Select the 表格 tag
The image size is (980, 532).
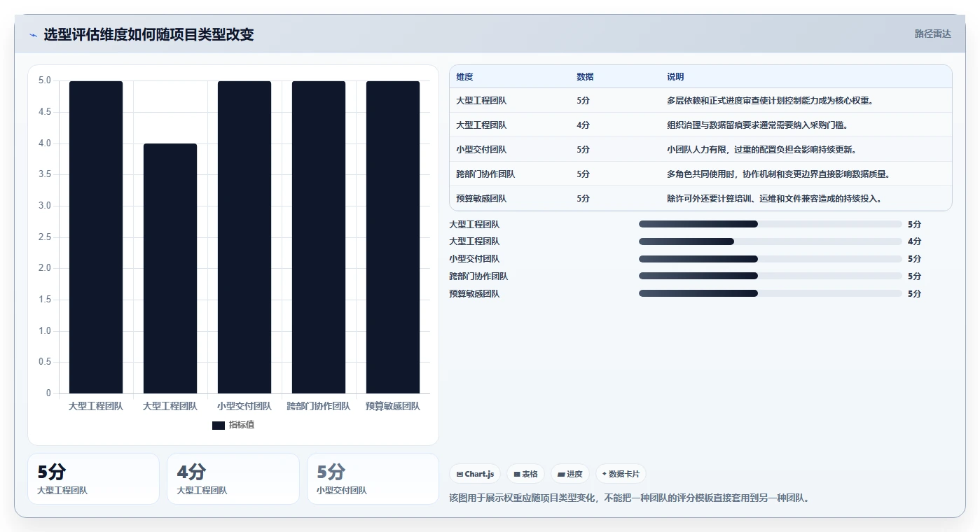[525, 474]
